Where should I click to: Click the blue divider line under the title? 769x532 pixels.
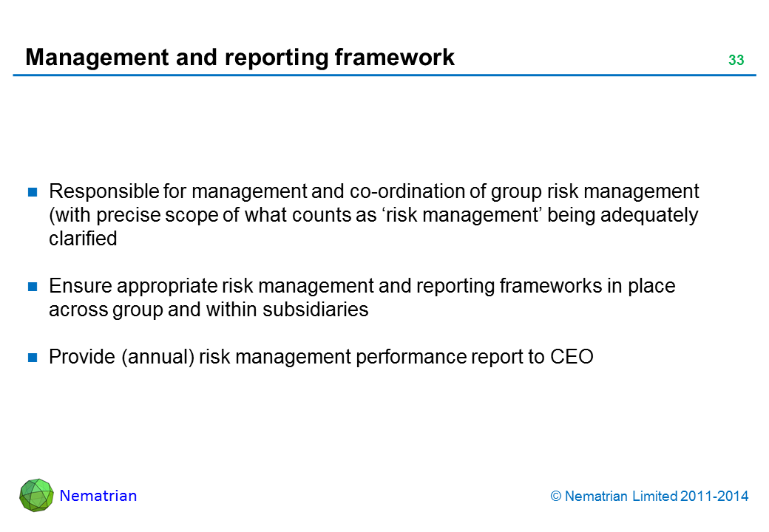(384, 75)
